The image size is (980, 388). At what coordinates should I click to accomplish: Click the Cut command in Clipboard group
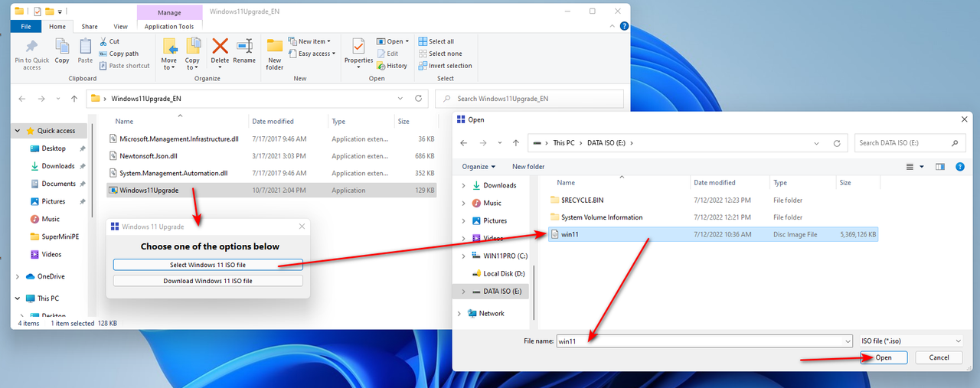click(109, 41)
